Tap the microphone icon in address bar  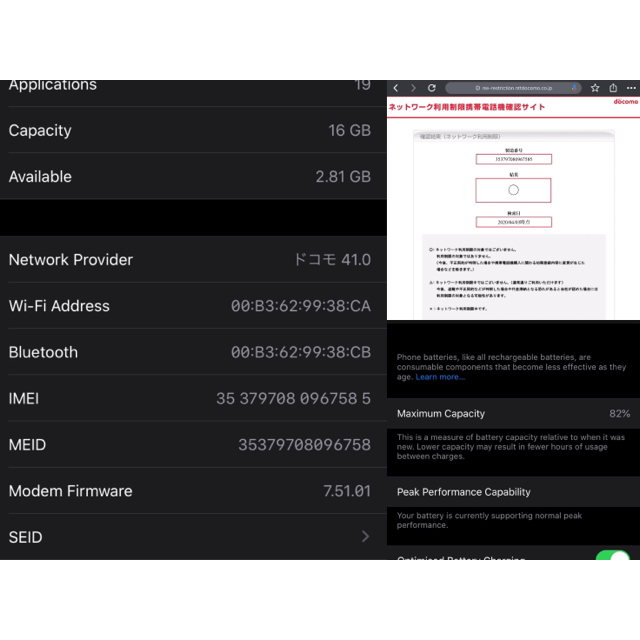[574, 88]
